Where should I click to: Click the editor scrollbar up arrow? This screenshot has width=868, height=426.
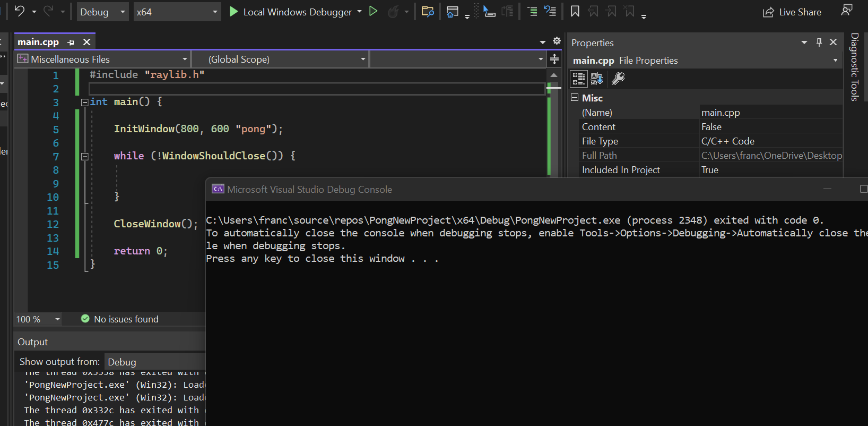click(x=554, y=75)
